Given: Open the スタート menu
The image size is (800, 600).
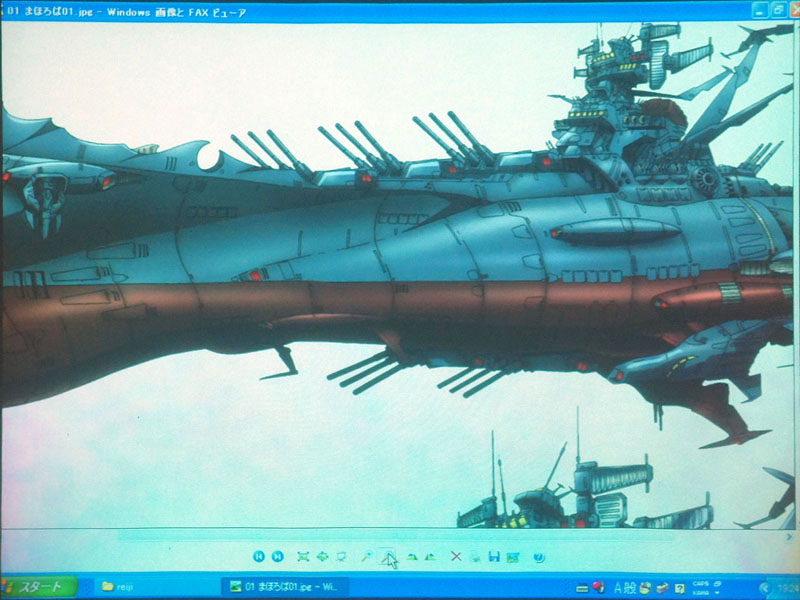Looking at the screenshot, I should [x=38, y=587].
